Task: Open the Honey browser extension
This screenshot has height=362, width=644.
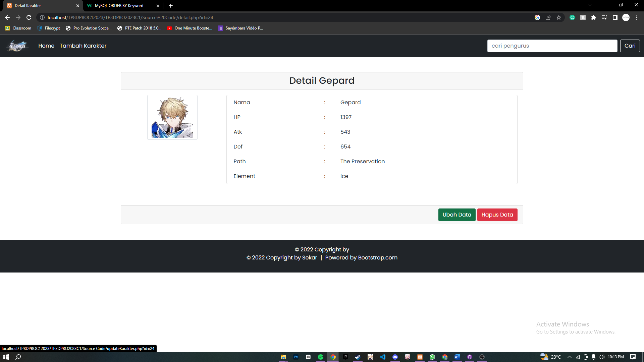Action: (x=583, y=17)
